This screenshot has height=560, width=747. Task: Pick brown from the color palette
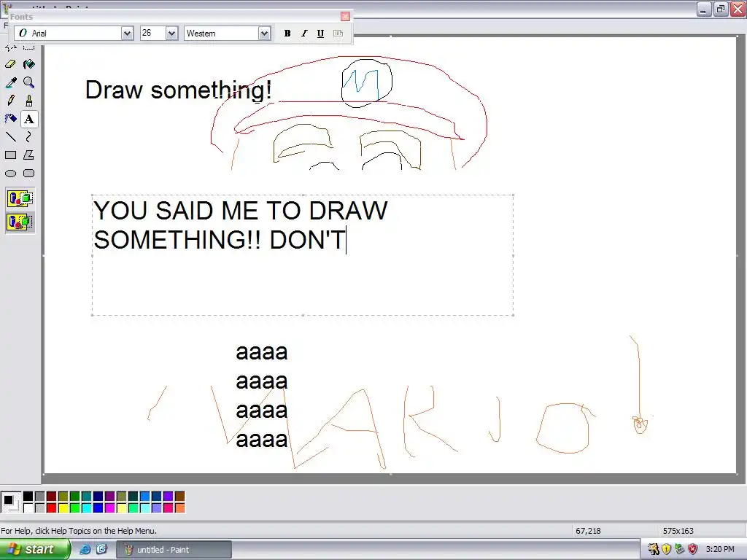click(x=179, y=496)
